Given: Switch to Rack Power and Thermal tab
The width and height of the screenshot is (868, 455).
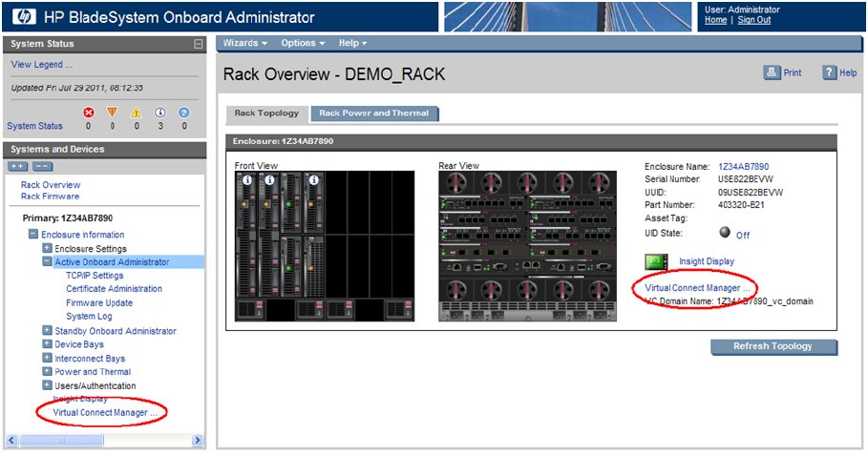Looking at the screenshot, I should pyautogui.click(x=374, y=114).
